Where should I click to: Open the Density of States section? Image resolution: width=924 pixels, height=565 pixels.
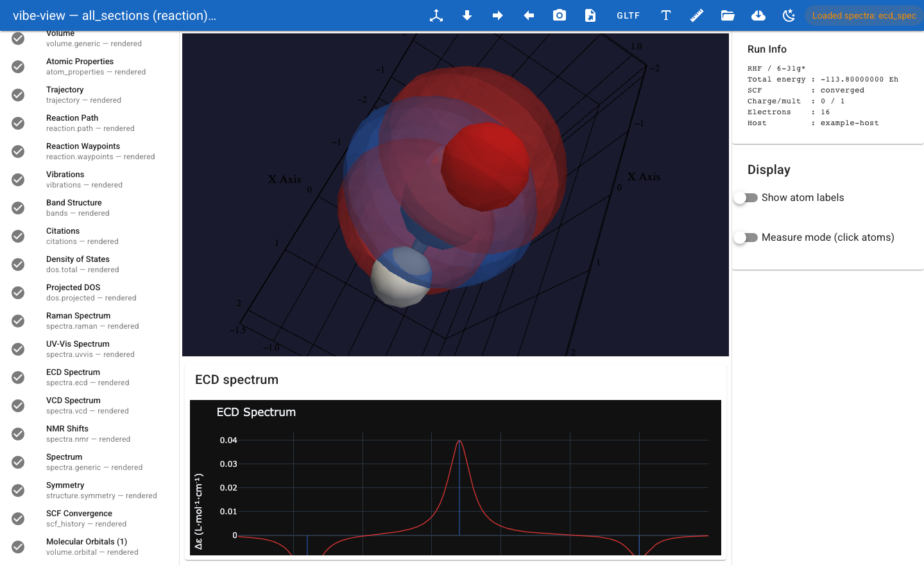tap(90, 265)
